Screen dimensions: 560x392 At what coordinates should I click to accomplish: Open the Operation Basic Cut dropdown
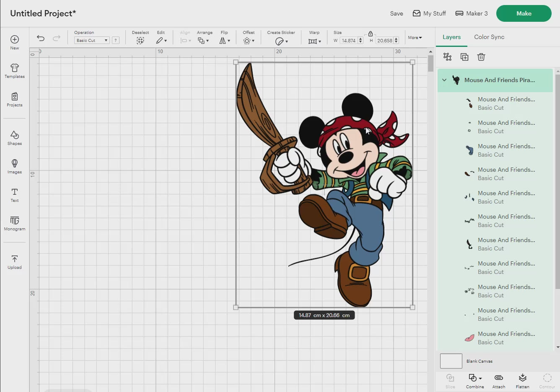click(92, 40)
